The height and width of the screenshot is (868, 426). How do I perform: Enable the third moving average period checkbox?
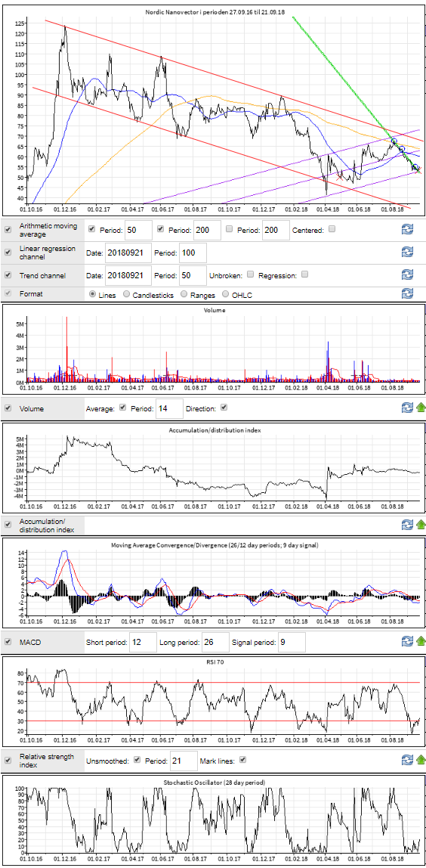point(230,228)
